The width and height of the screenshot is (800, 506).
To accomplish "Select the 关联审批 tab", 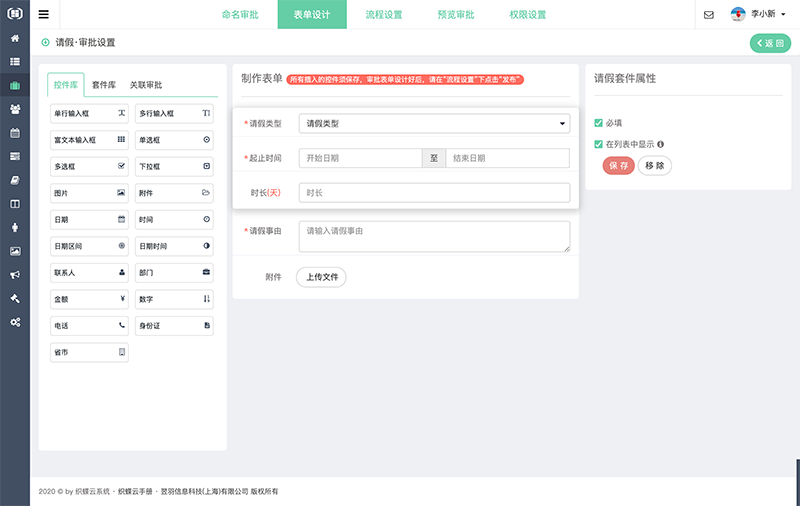I will pos(146,85).
